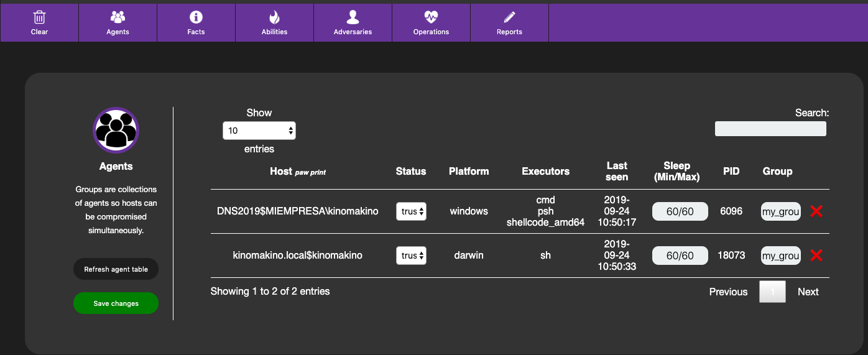Image resolution: width=868 pixels, height=355 pixels.
Task: Sort table by PID column header
Action: pyautogui.click(x=731, y=172)
